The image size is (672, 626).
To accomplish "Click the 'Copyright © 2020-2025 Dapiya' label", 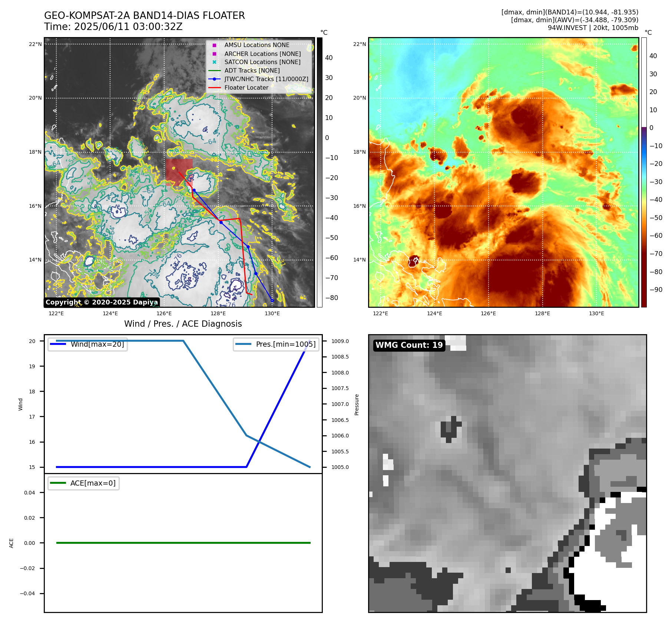I will pos(102,302).
